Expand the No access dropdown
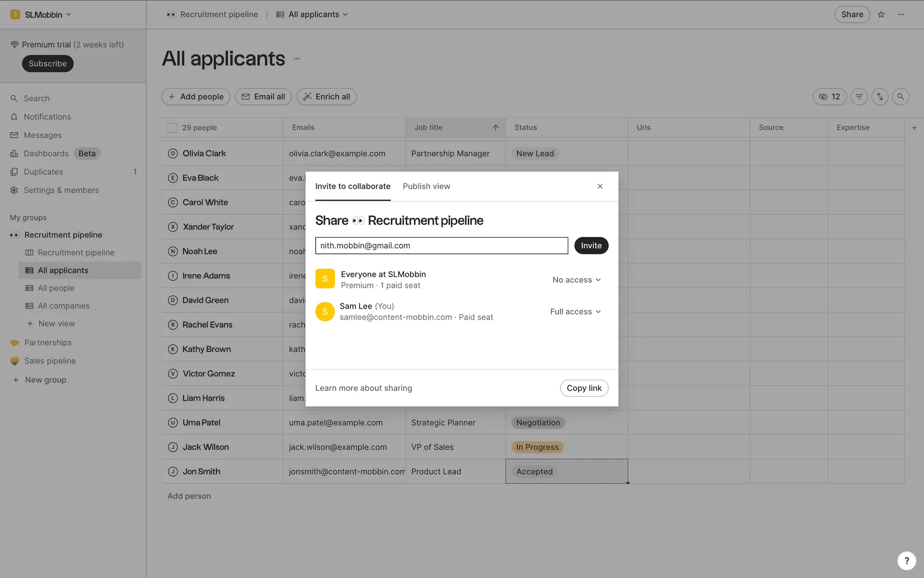Screen dimensions: 924x578 [577, 280]
